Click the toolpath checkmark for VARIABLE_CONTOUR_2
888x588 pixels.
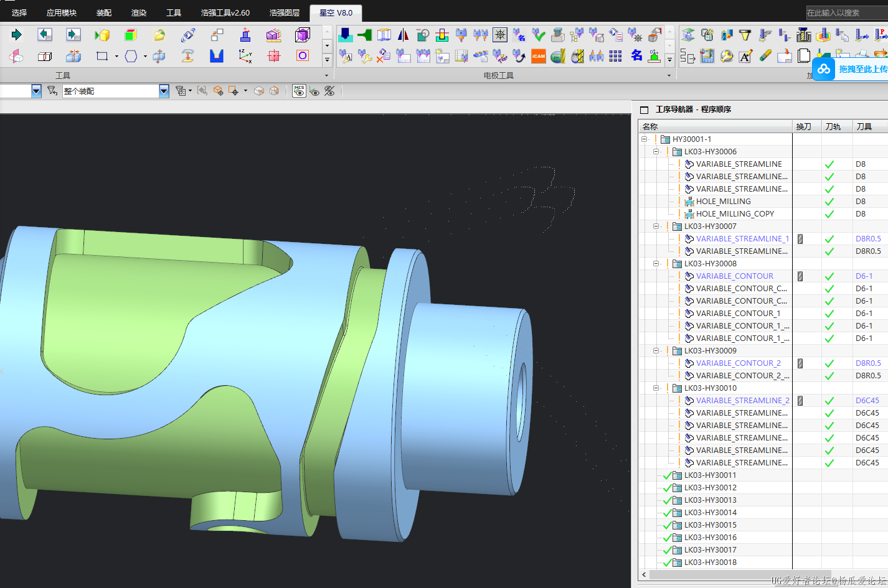click(829, 363)
